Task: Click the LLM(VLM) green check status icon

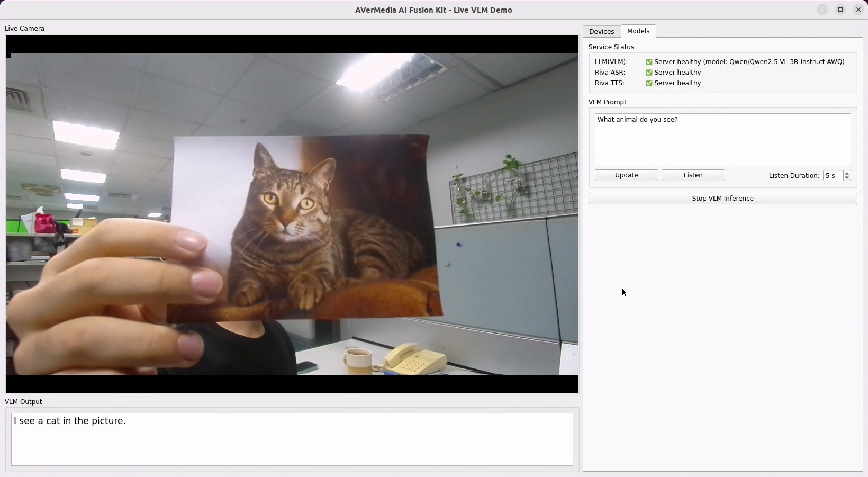Action: pos(649,62)
